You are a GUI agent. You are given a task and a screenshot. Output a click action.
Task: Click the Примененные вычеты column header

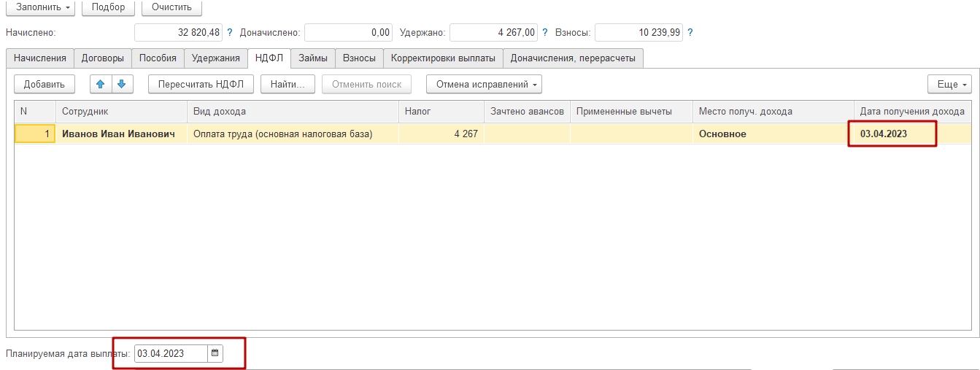pos(631,112)
